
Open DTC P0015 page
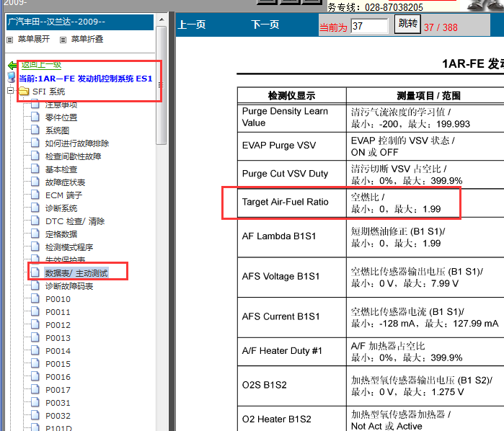(x=58, y=364)
